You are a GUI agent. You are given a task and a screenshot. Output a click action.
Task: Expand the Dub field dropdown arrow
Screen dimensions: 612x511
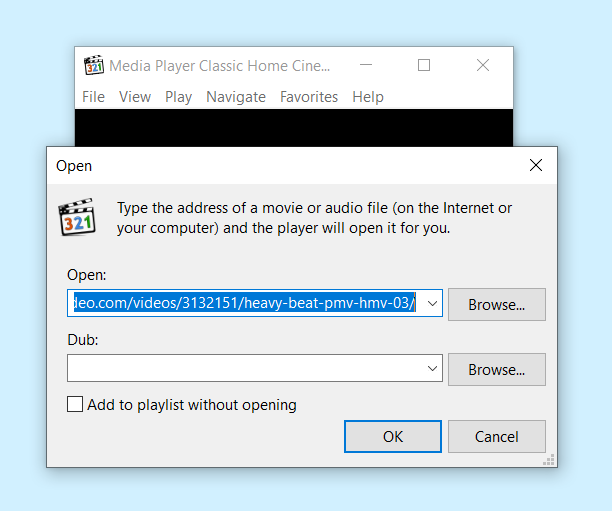[x=432, y=368]
